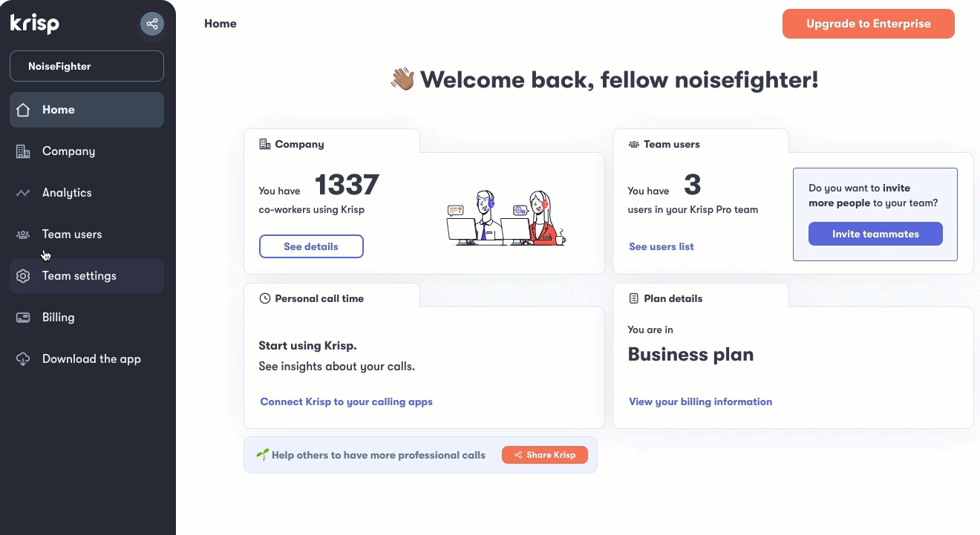Click the Download the app cloud icon
The width and height of the screenshot is (980, 535).
click(x=23, y=358)
